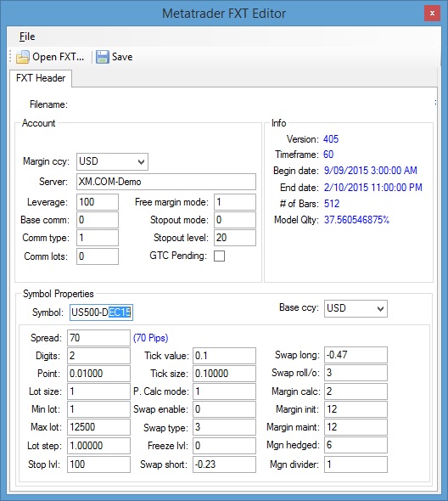The width and height of the screenshot is (448, 501).
Task: Click the Mgn hedged input field
Action: 356,445
